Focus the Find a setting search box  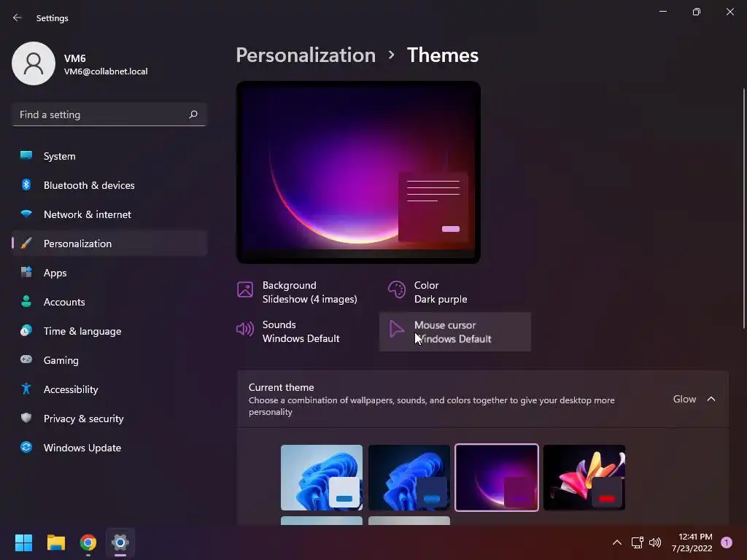point(109,114)
